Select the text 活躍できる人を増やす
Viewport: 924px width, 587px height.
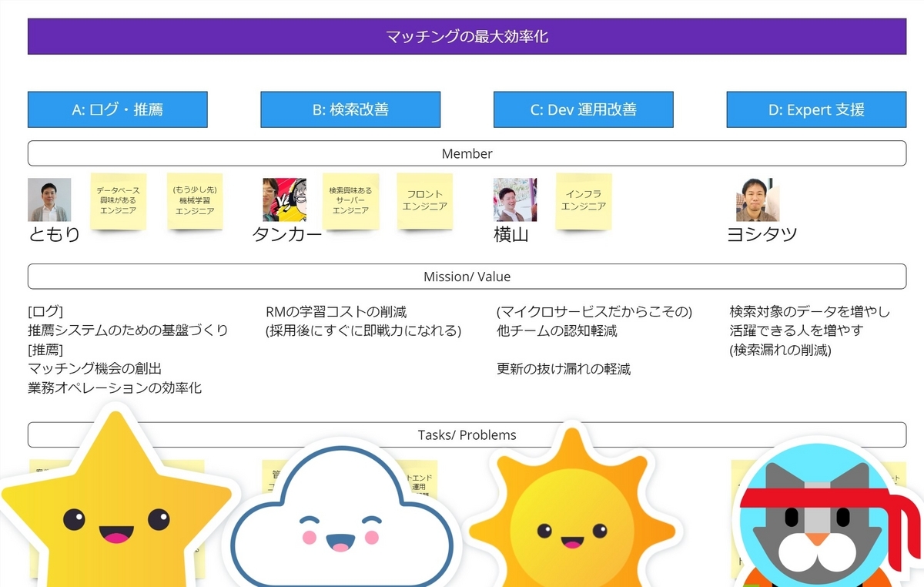click(797, 330)
